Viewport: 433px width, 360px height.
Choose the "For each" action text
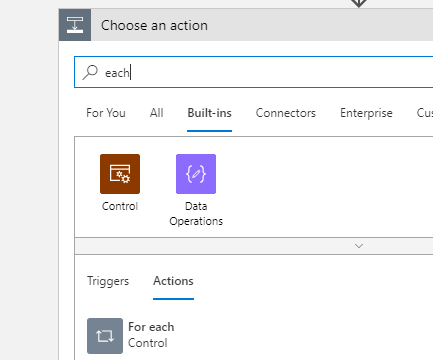pos(151,327)
